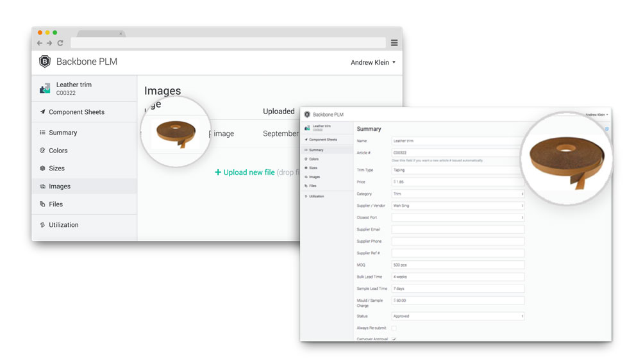627x364 pixels.
Task: Click Sample Lead Time field 7 days
Action: pyautogui.click(x=458, y=288)
